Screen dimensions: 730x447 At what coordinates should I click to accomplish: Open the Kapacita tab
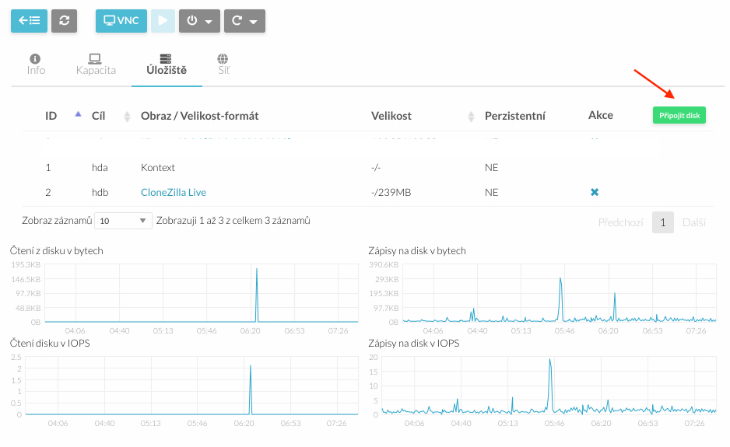point(96,66)
